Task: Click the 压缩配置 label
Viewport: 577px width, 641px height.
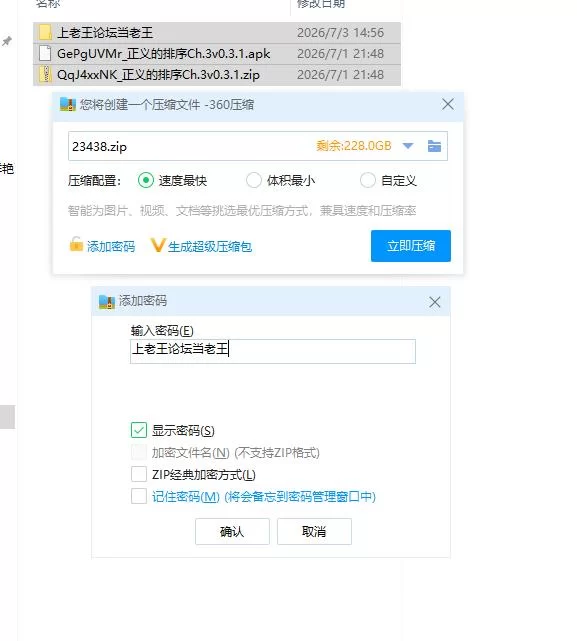Action: (x=94, y=180)
